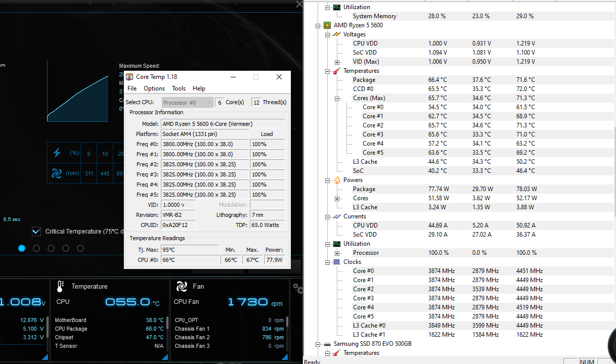Open the Select CPU Processor #0 dropdown
This screenshot has width=616, height=364.
click(187, 102)
